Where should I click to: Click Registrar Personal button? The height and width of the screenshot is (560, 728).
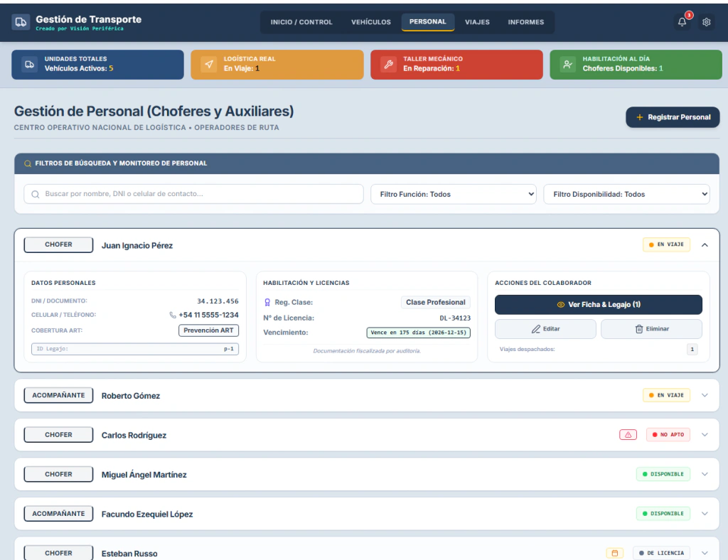click(673, 117)
